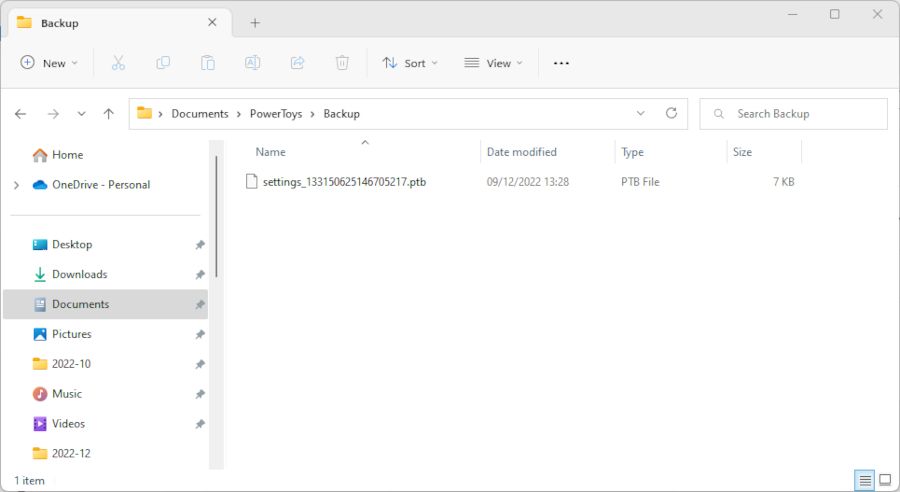
Task: Click the pin icon next to Desktop
Action: click(x=200, y=245)
